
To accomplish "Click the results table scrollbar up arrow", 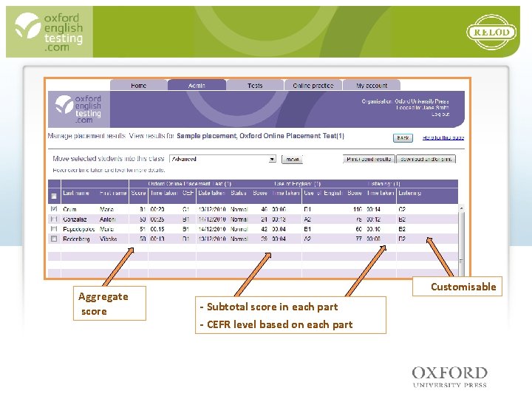I will click(461, 208).
